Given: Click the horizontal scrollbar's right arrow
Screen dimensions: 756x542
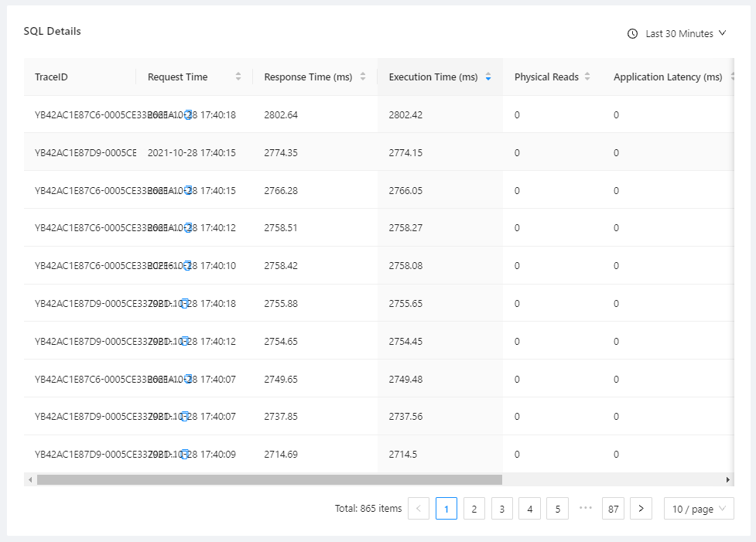Looking at the screenshot, I should pos(727,480).
